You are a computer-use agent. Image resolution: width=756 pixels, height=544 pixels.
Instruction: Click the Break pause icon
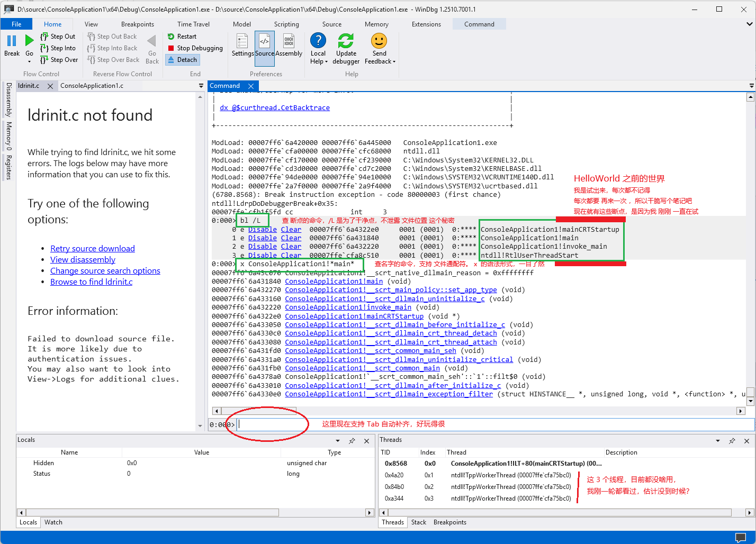12,41
